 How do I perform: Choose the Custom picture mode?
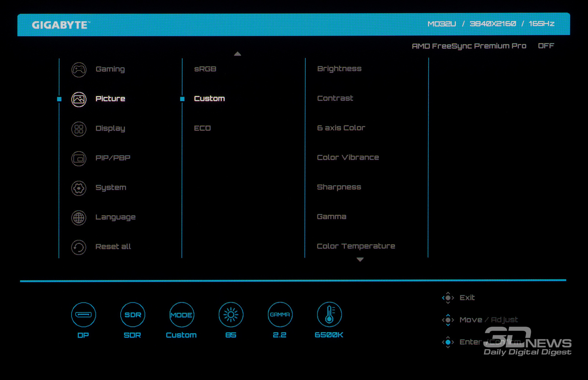click(209, 99)
